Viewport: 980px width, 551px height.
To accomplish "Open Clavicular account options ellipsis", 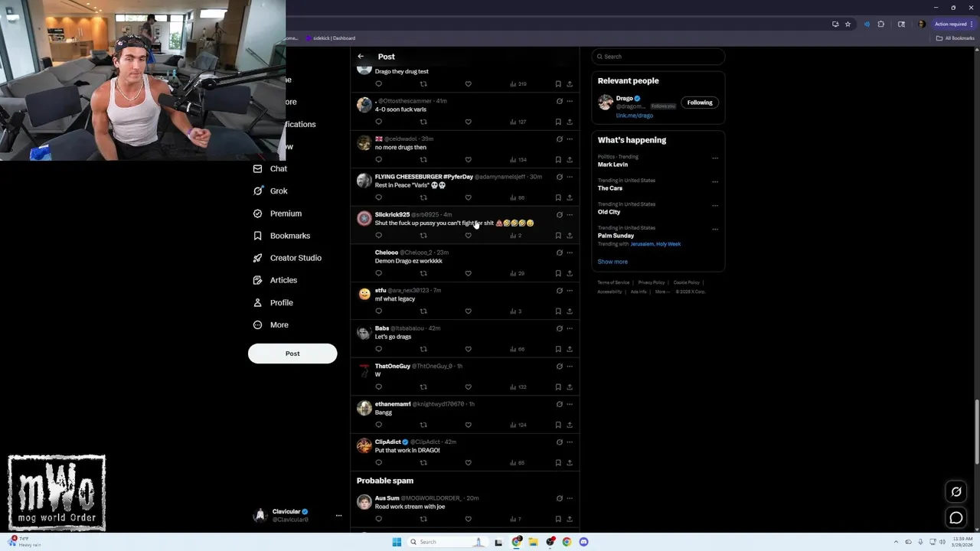I will [338, 515].
